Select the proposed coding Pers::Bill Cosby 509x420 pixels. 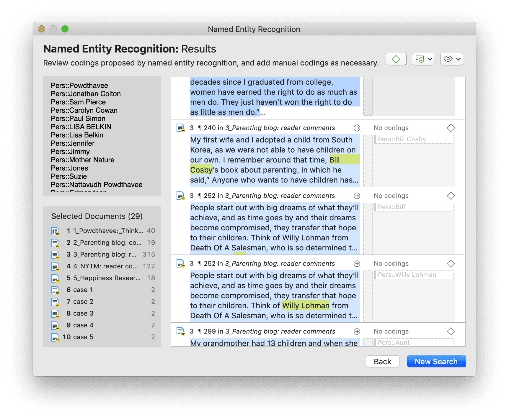414,139
